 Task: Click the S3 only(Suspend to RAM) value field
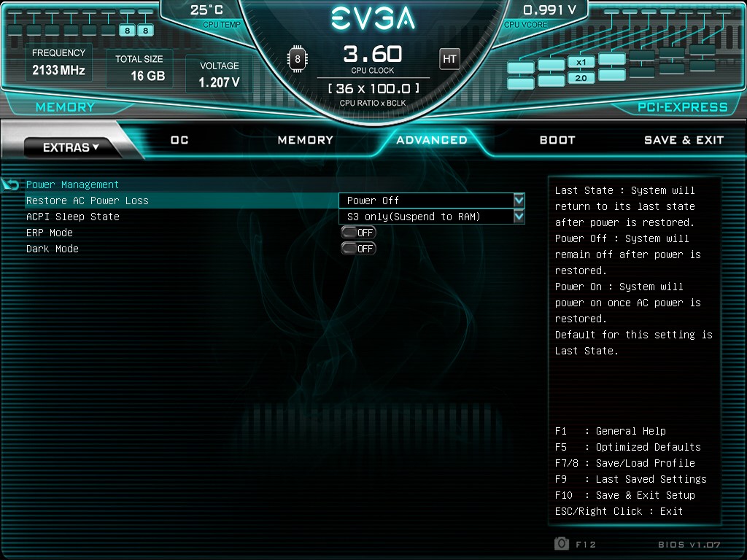tap(432, 217)
